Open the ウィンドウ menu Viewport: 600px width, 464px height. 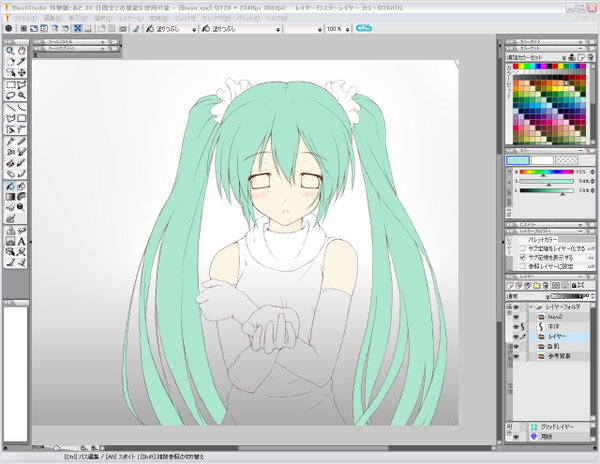(x=216, y=18)
